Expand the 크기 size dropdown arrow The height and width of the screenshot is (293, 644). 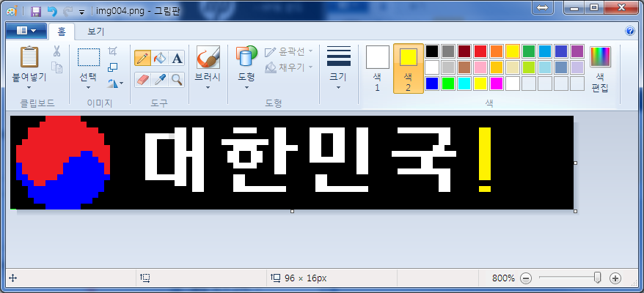338,87
